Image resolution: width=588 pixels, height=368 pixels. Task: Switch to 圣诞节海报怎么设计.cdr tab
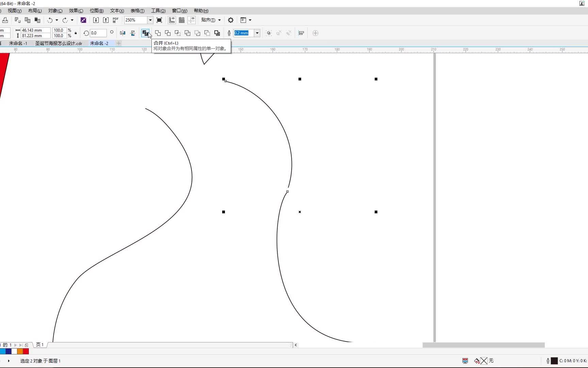pyautogui.click(x=59, y=43)
